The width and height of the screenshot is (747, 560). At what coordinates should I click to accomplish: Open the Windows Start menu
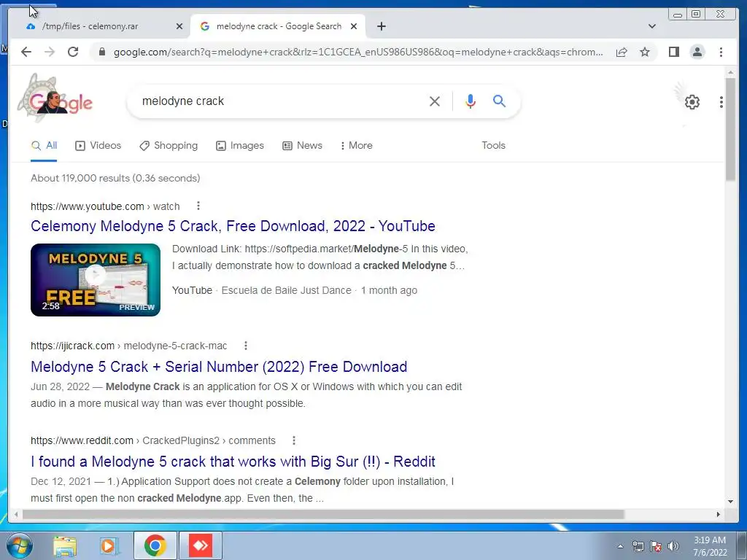[19, 545]
